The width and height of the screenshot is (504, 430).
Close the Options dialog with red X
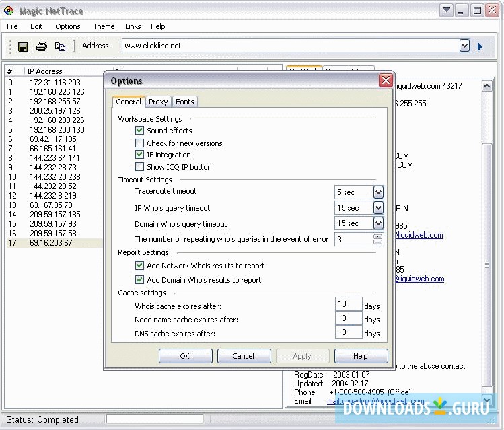tap(385, 81)
